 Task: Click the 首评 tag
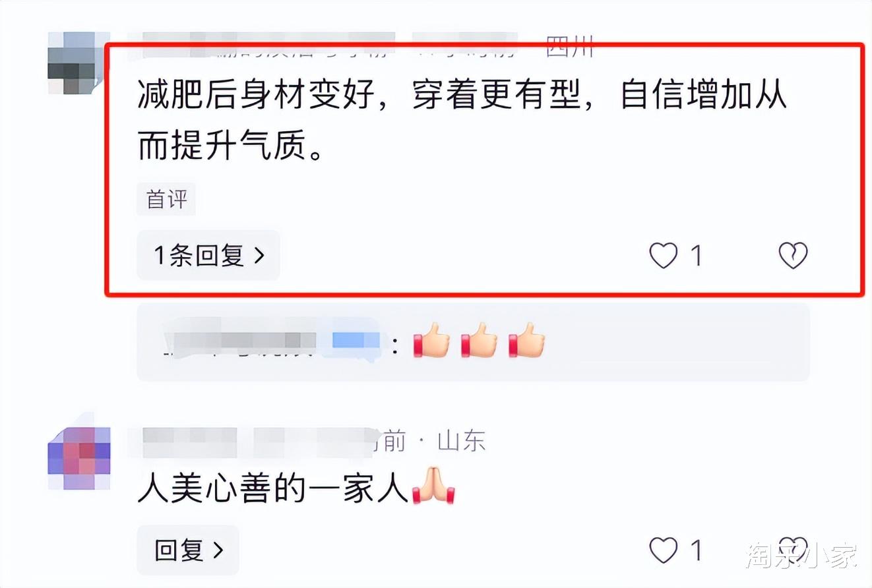166,200
